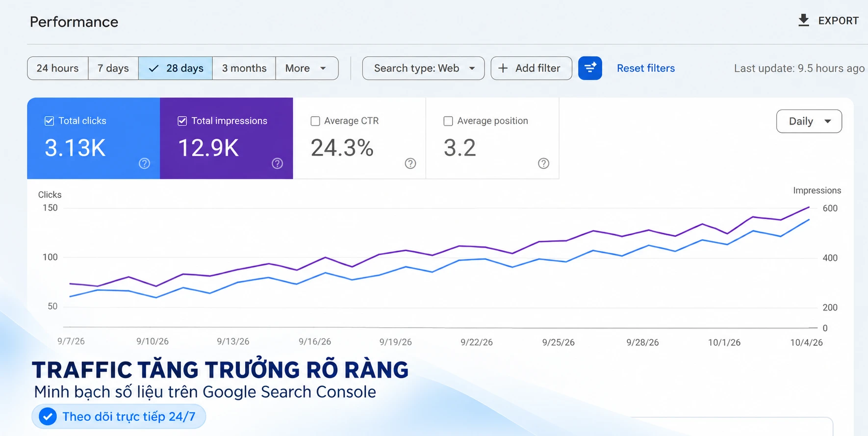Open help icon for Average position
The width and height of the screenshot is (868, 436).
[x=543, y=163]
